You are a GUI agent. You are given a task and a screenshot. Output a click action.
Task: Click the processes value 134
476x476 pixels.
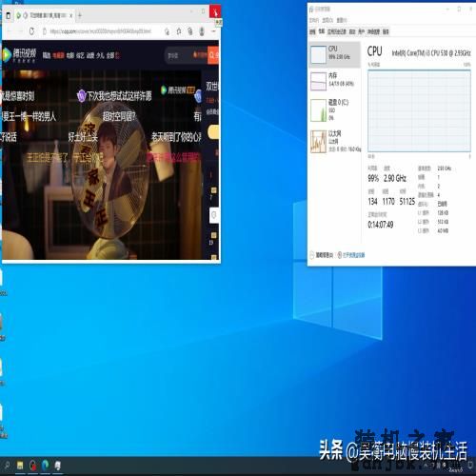[x=372, y=201]
